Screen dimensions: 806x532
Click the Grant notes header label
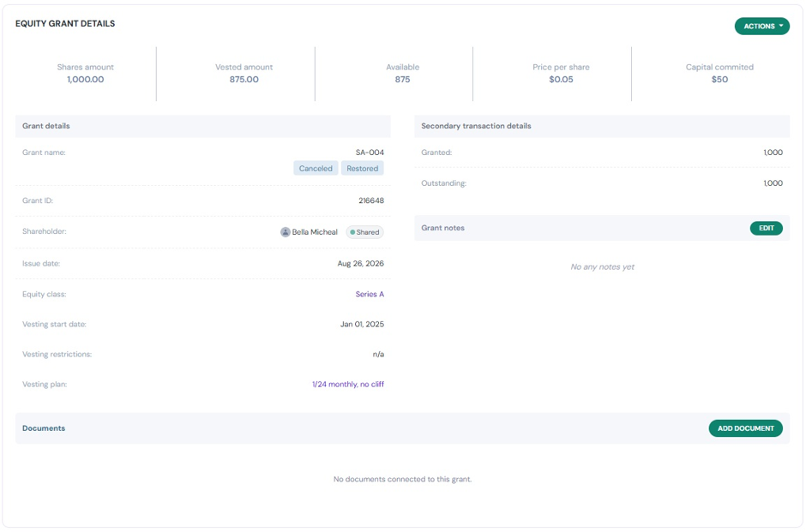442,228
